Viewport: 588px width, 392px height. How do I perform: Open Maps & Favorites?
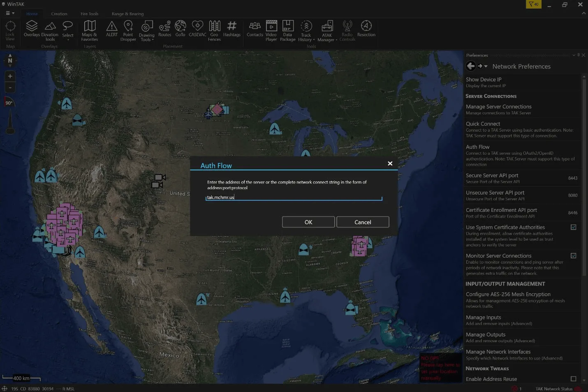(90, 31)
